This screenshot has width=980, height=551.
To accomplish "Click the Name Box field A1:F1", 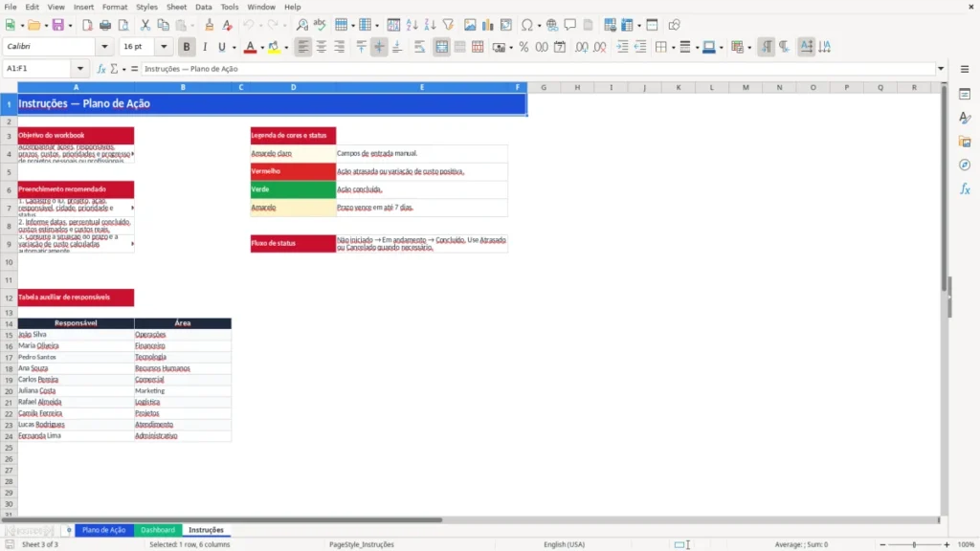I will click(x=38, y=69).
